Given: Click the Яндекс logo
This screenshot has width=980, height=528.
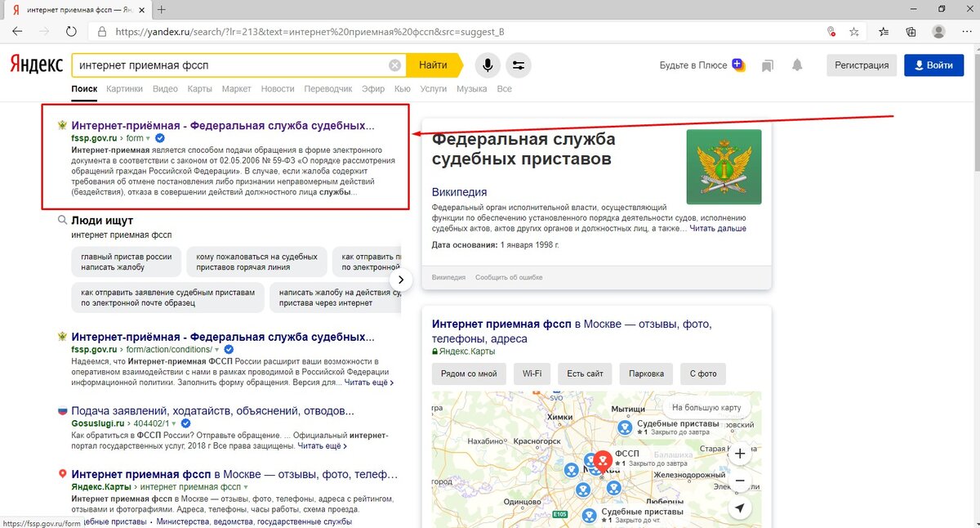Looking at the screenshot, I should pyautogui.click(x=36, y=65).
